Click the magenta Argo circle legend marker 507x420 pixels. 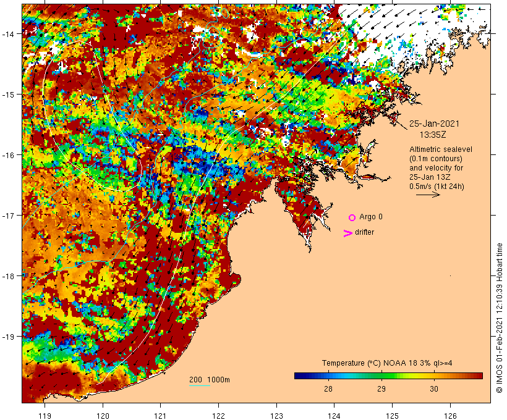click(x=352, y=217)
